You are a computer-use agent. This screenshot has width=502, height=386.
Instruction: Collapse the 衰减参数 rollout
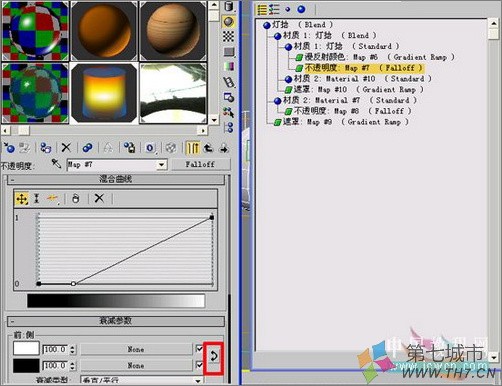(116, 321)
